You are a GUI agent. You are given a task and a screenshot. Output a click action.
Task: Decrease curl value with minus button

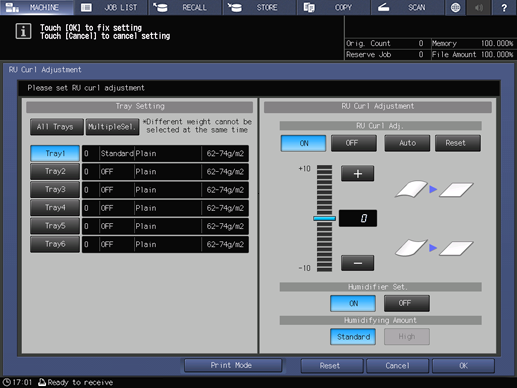(357, 263)
